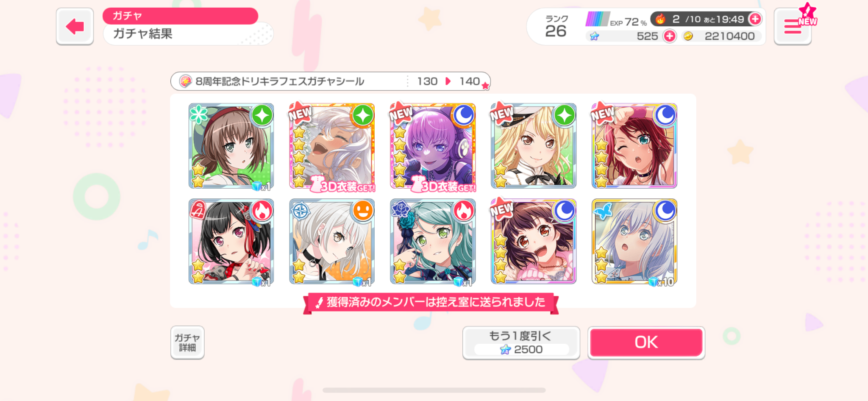Select the teal-haired card with rose icon
This screenshot has width=868, height=401.
point(433,242)
